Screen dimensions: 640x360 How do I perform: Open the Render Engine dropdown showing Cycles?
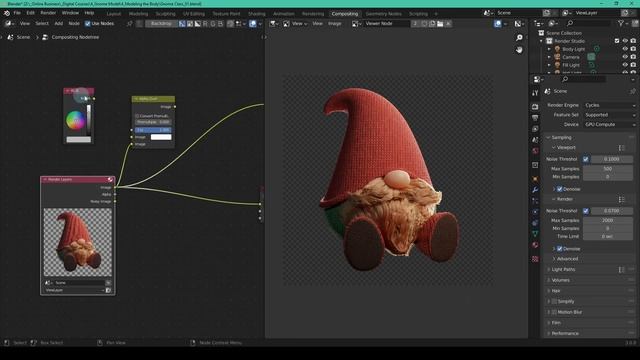tap(610, 105)
